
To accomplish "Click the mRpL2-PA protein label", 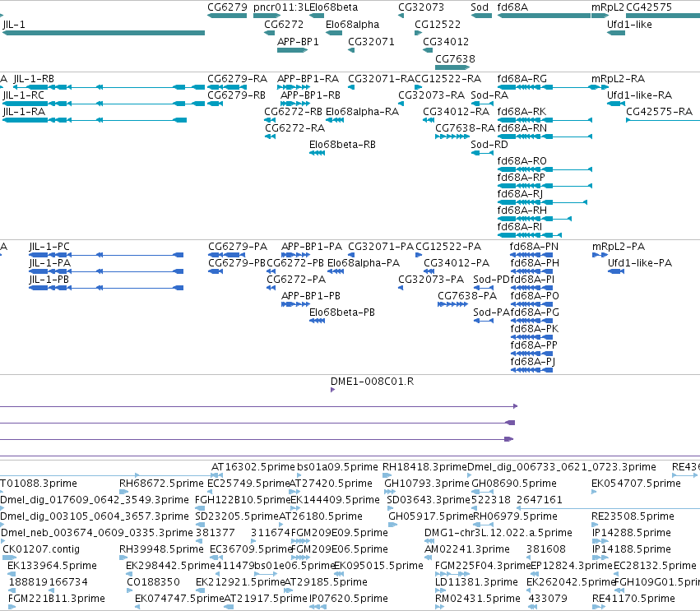I will [x=619, y=247].
